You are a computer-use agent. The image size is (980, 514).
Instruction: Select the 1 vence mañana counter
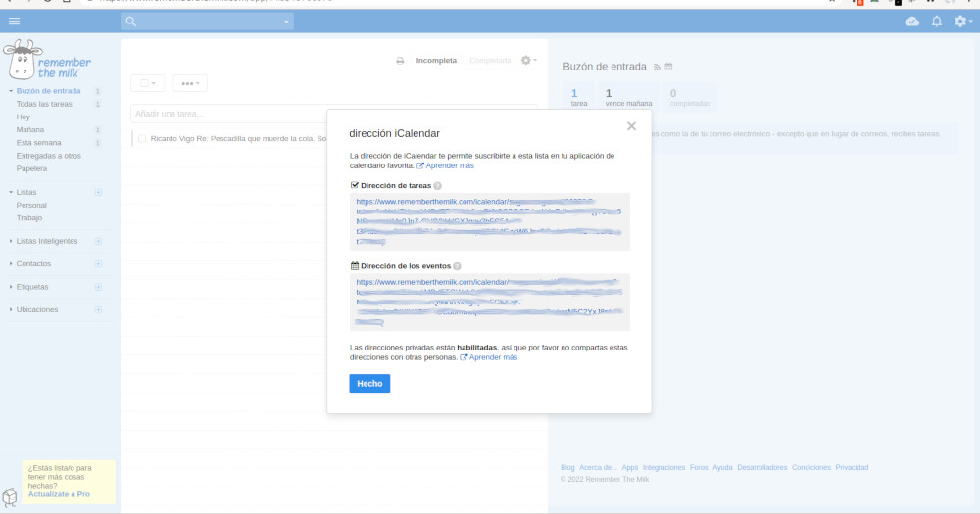(628, 98)
